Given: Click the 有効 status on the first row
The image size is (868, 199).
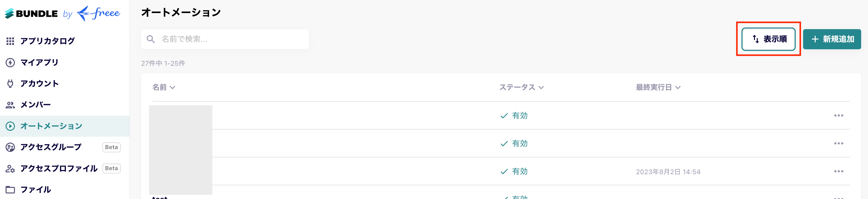Looking at the screenshot, I should (x=518, y=115).
